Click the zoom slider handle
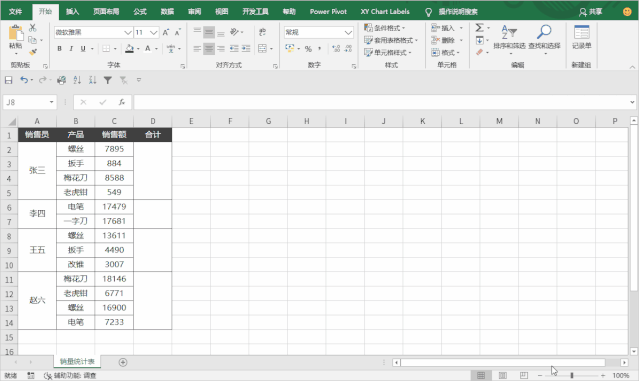The height and width of the screenshot is (381, 639). click(572, 375)
